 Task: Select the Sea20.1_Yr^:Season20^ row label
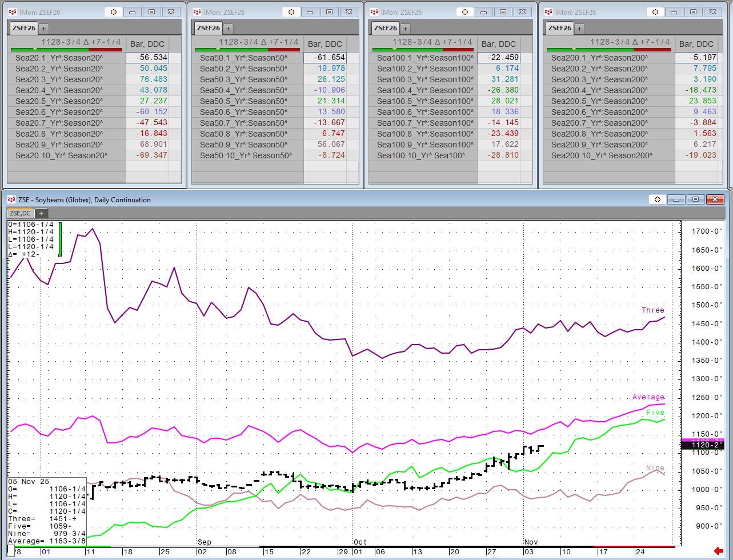[59, 58]
